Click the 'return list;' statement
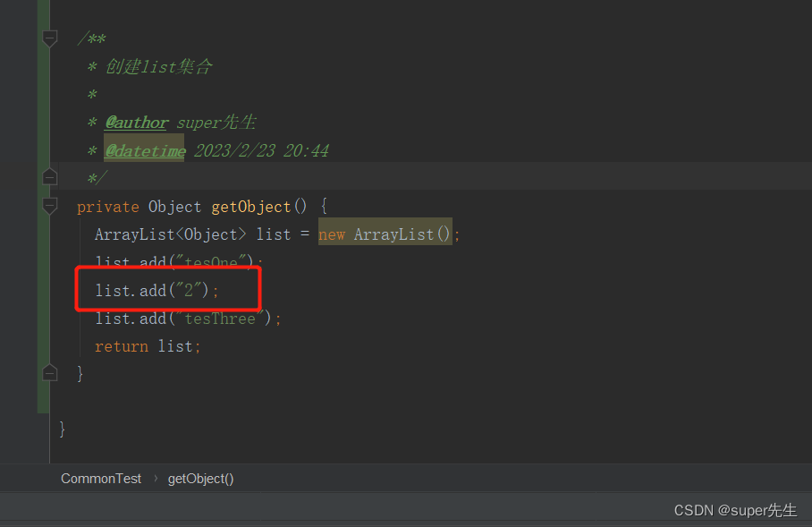 (148, 346)
